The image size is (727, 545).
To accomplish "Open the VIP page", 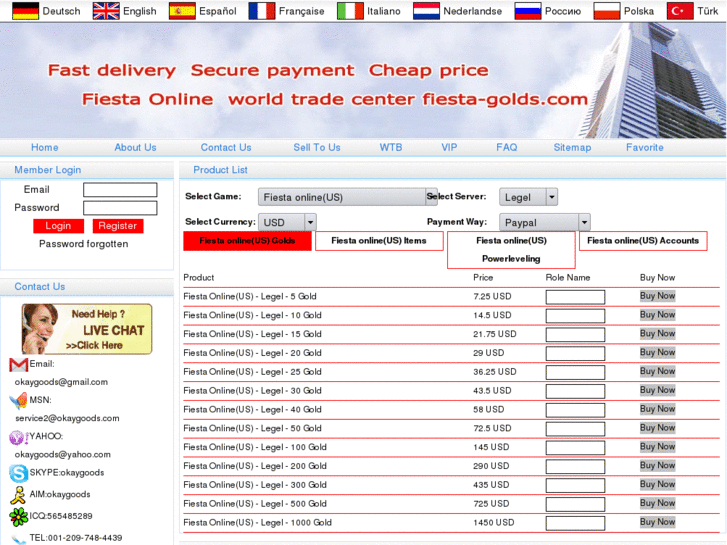I will [449, 147].
